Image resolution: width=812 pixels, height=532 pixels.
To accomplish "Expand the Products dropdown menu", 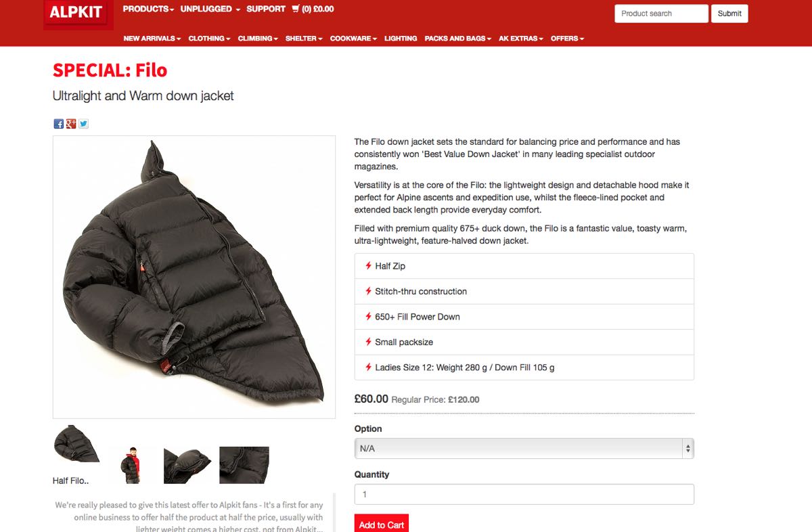I will click(x=148, y=9).
